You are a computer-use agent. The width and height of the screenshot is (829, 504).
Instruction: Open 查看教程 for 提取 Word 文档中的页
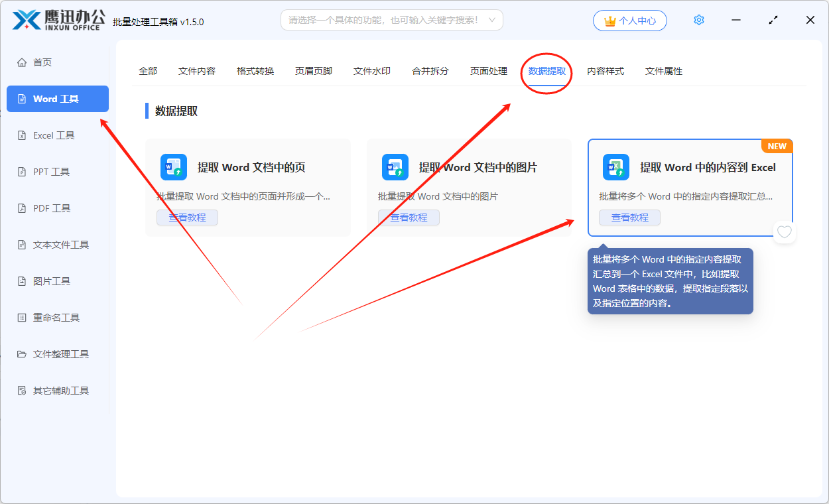tap(187, 217)
